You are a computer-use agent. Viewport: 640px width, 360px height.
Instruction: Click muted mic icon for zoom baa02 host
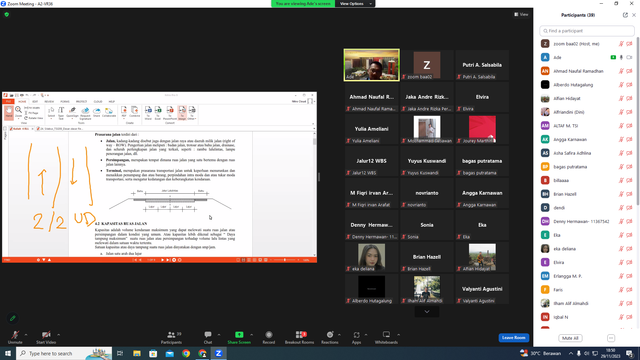(x=621, y=44)
